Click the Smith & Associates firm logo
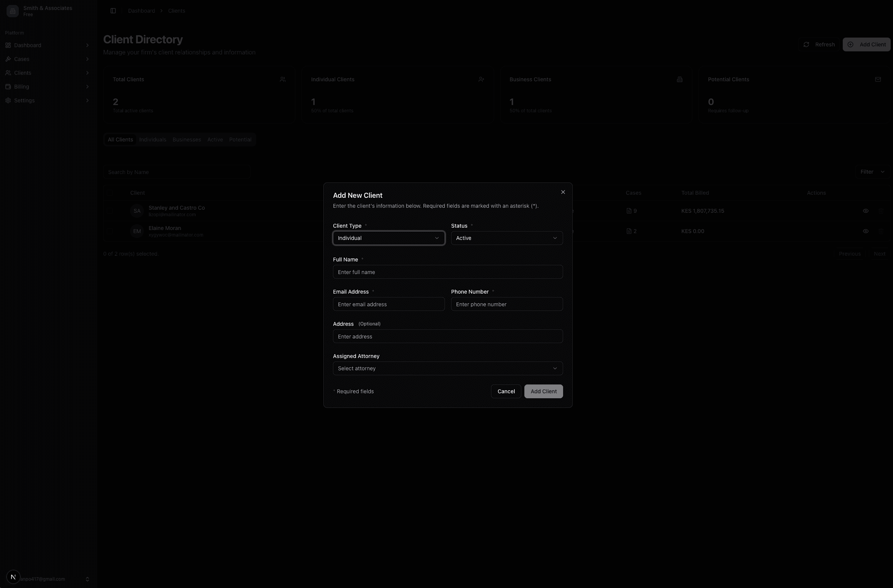Screen dimensions: 893x588 pos(13,11)
